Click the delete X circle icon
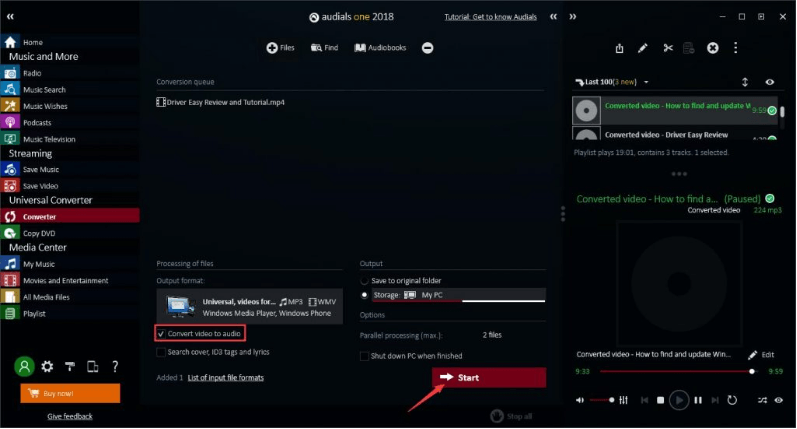Viewport: 797px width, 429px height. [x=713, y=48]
